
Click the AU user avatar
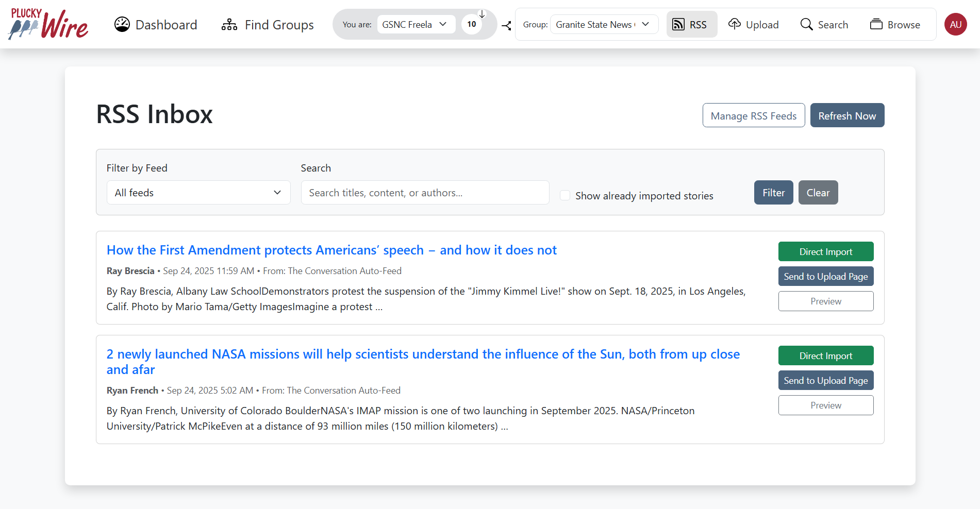coord(955,24)
